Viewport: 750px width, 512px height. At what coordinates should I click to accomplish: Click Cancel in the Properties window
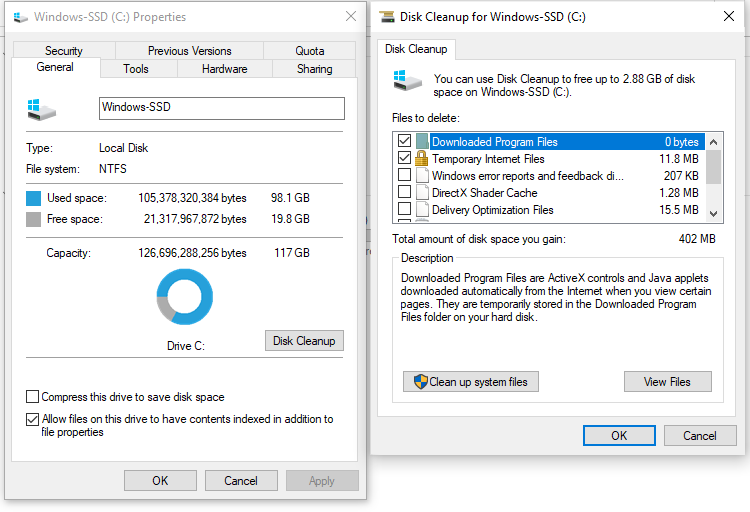241,480
